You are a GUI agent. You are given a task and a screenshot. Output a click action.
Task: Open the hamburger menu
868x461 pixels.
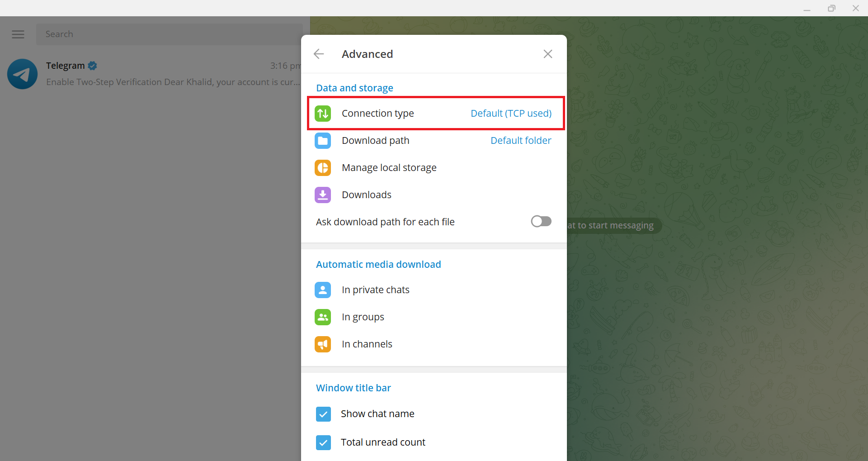(x=18, y=34)
